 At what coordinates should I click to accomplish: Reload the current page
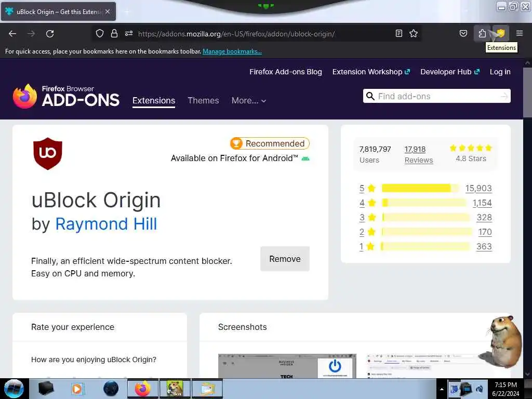tap(50, 34)
